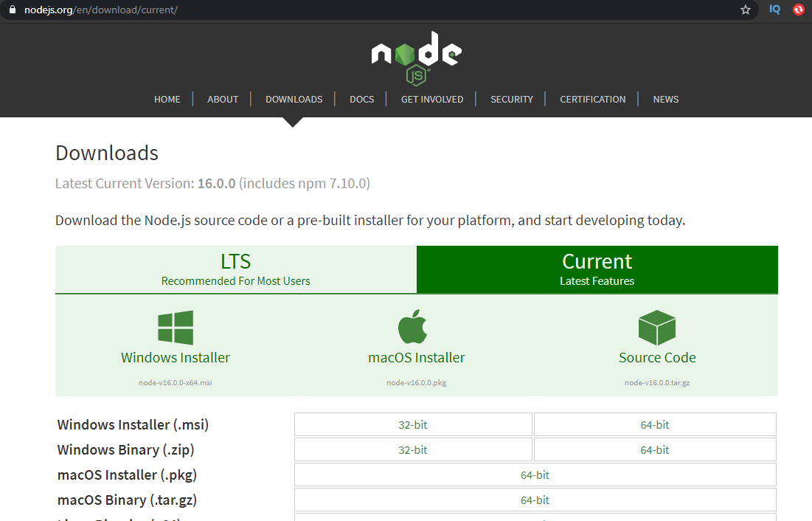The width and height of the screenshot is (812, 521).
Task: Click the macOS Binary (.tar.gz) row label
Action: point(127,500)
